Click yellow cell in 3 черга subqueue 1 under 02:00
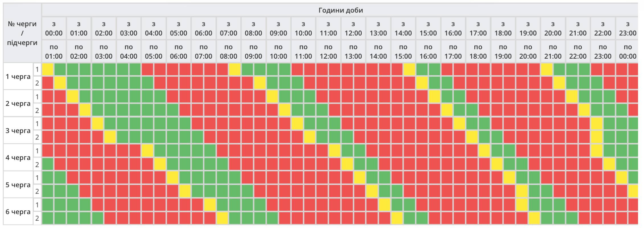The width and height of the screenshot is (644, 228). click(x=98, y=124)
